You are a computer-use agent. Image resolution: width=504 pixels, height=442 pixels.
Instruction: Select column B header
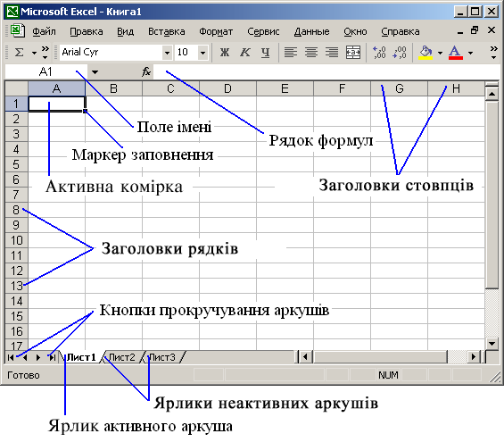[x=113, y=88]
